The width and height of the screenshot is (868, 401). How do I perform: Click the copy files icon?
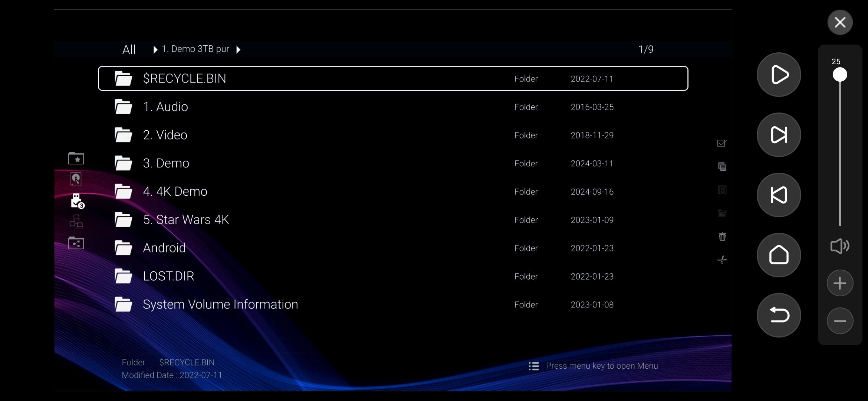pos(722,167)
